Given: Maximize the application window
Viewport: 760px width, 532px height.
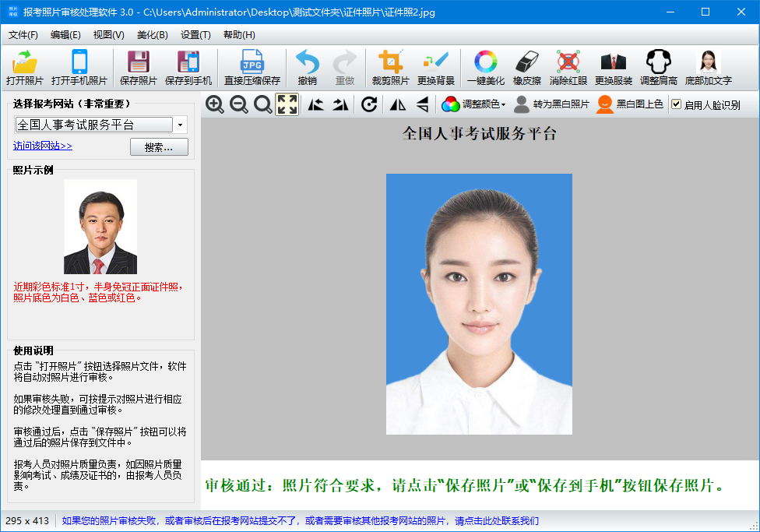Looking at the screenshot, I should (x=705, y=12).
